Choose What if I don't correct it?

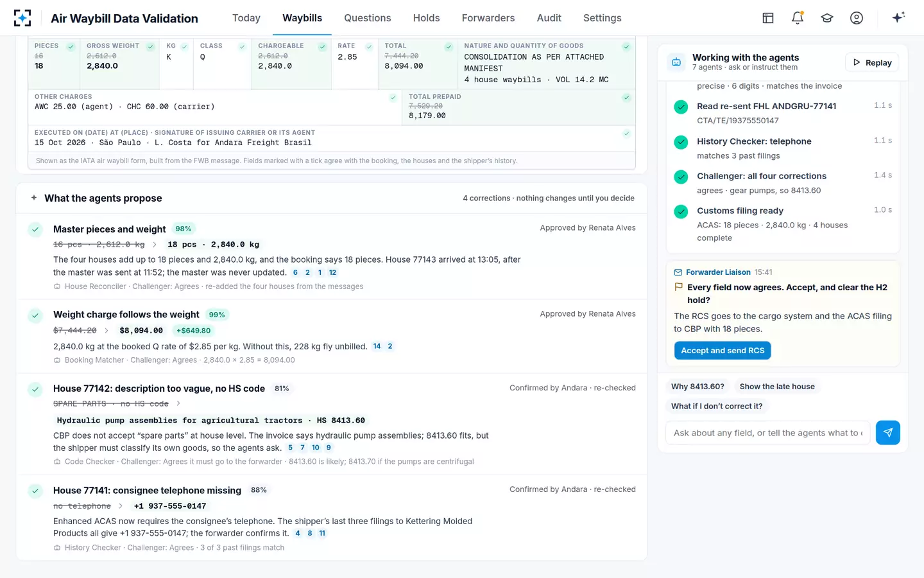717,407
